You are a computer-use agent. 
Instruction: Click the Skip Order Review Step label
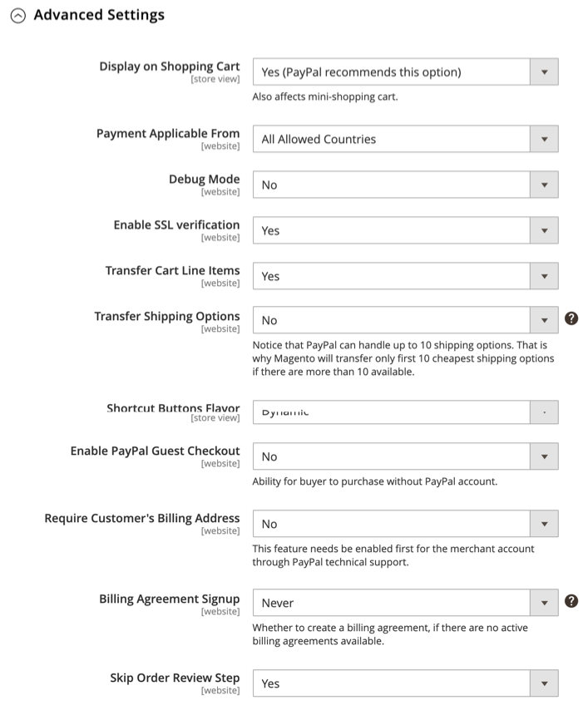(175, 678)
